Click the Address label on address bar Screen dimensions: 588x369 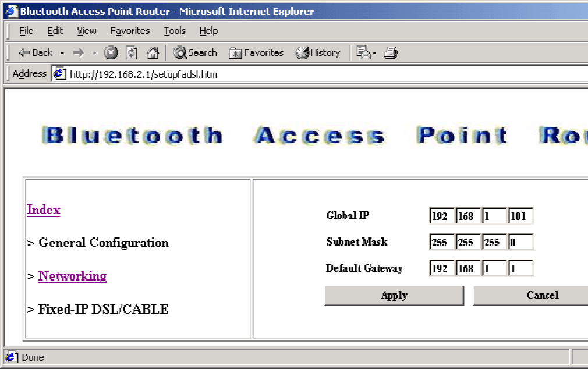pos(29,74)
